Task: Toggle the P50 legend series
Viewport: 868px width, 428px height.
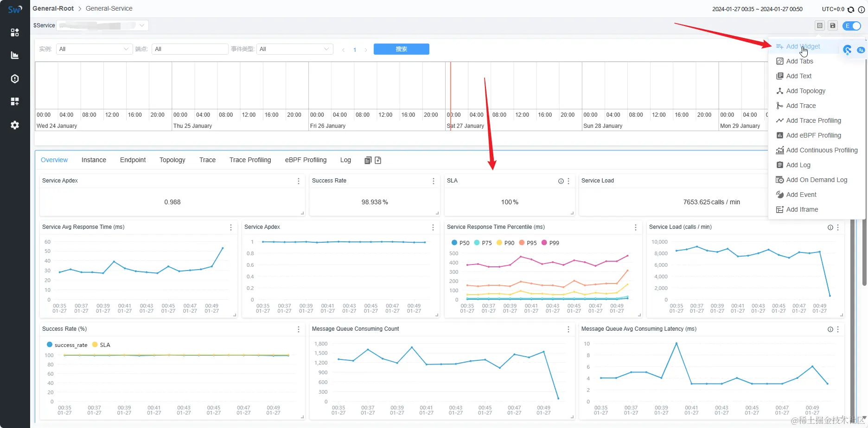Action: (460, 243)
